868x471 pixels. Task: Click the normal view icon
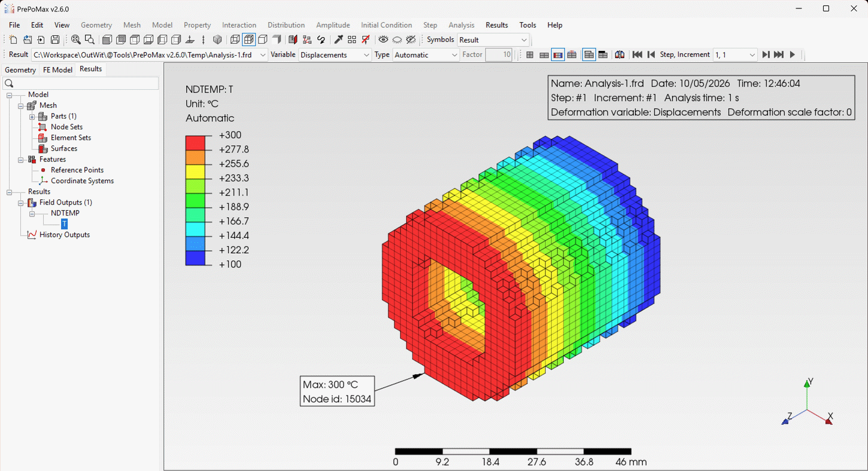click(x=190, y=39)
